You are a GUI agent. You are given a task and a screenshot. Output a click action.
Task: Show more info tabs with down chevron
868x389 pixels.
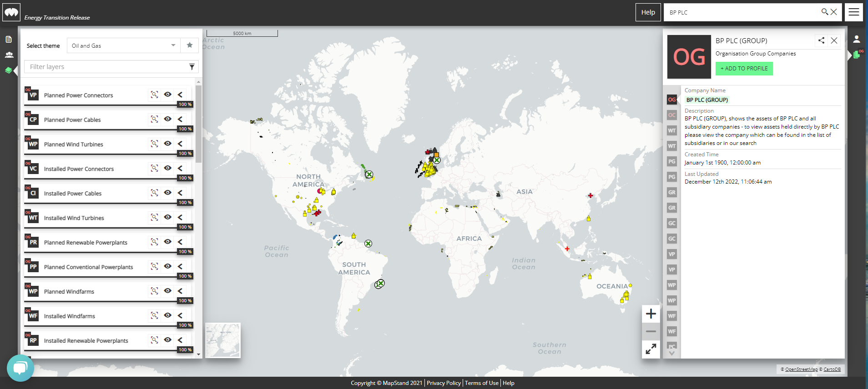(x=672, y=353)
